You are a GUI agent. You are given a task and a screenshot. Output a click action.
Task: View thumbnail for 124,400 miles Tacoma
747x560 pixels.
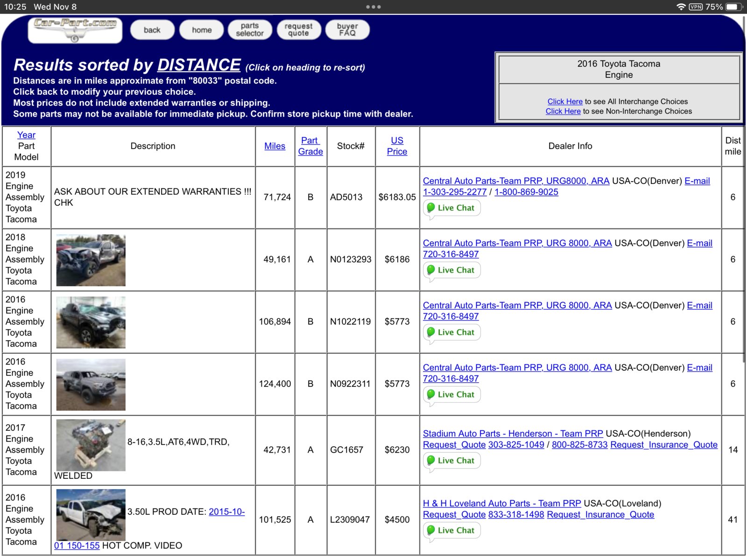(x=91, y=385)
